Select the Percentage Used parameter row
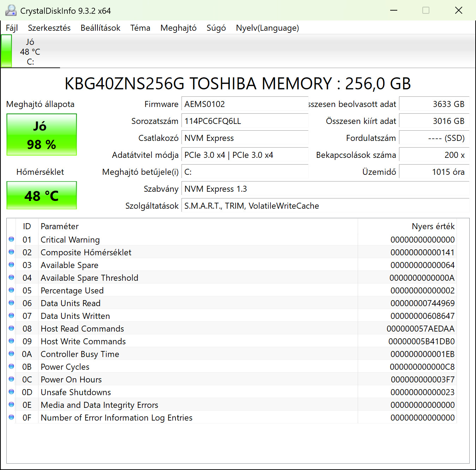Image resolution: width=476 pixels, height=470 pixels. [x=232, y=291]
